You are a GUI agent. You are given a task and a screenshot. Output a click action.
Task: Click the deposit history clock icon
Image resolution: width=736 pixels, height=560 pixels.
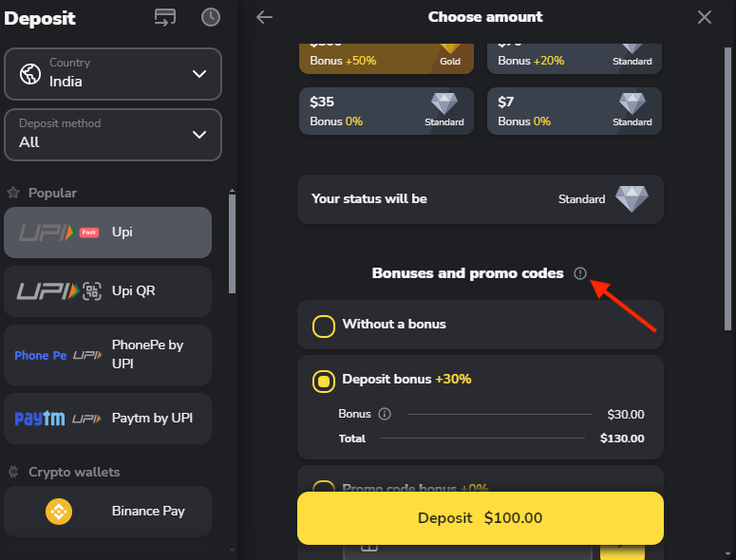pyautogui.click(x=211, y=17)
